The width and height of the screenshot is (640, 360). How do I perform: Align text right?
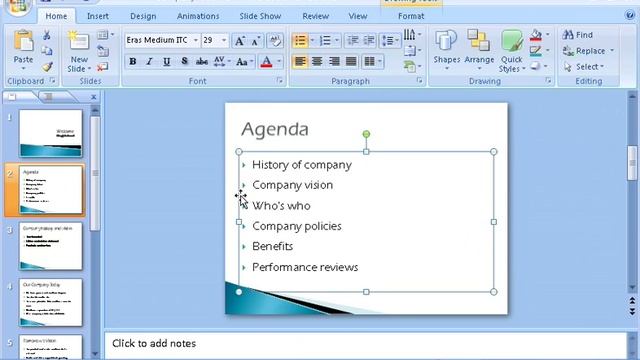pyautogui.click(x=334, y=62)
